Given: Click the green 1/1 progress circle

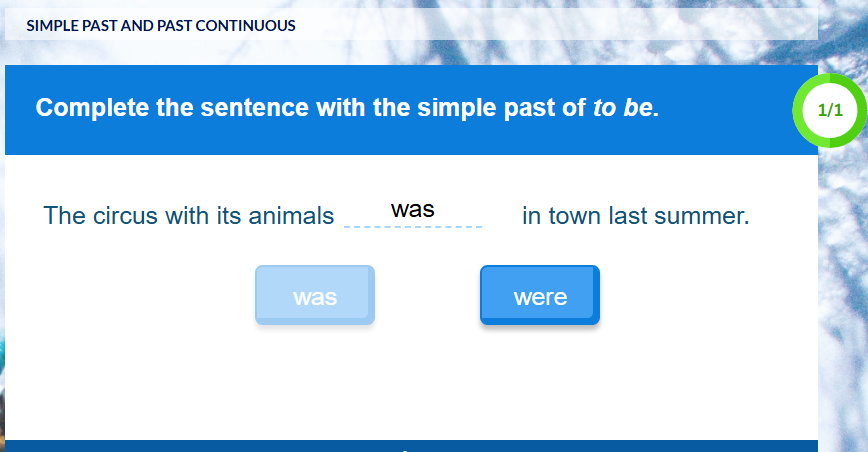Looking at the screenshot, I should (830, 110).
